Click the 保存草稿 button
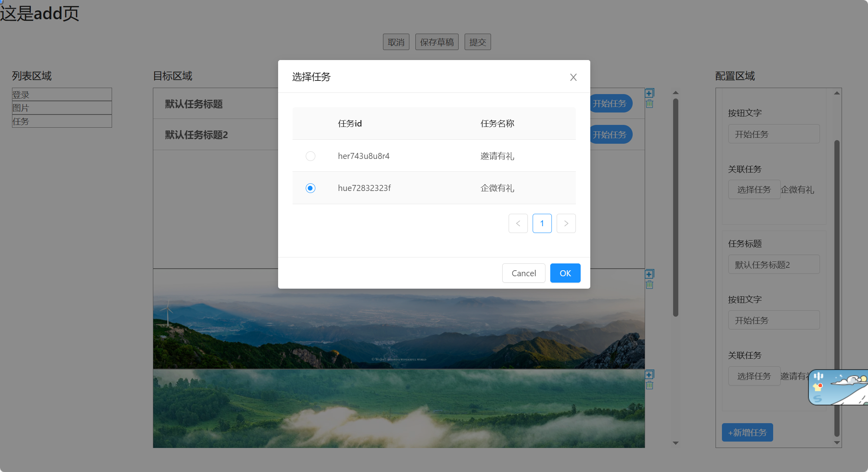Viewport: 868px width, 472px height. point(437,42)
